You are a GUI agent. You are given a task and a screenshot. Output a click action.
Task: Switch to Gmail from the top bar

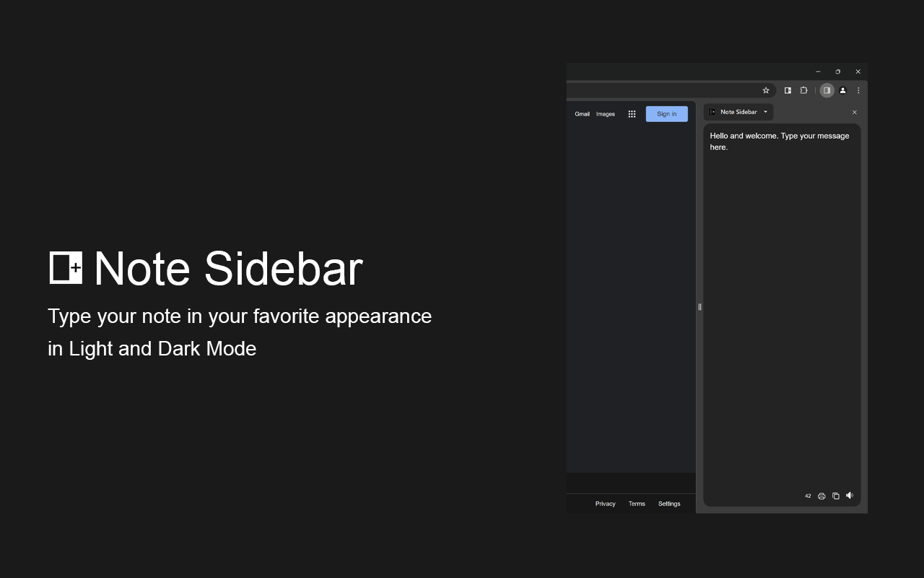(582, 113)
